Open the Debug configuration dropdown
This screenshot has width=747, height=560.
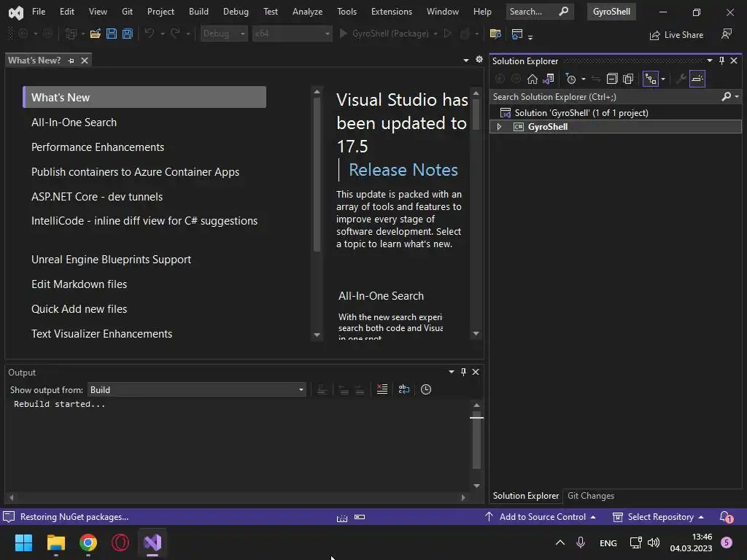(x=224, y=34)
